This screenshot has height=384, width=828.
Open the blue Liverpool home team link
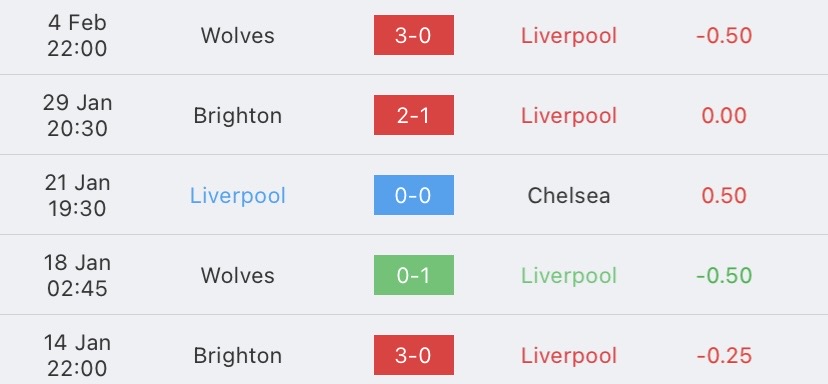pyautogui.click(x=238, y=195)
